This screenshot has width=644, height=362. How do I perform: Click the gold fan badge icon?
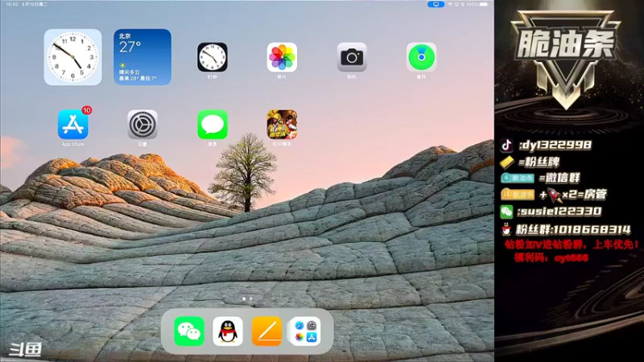click(507, 162)
